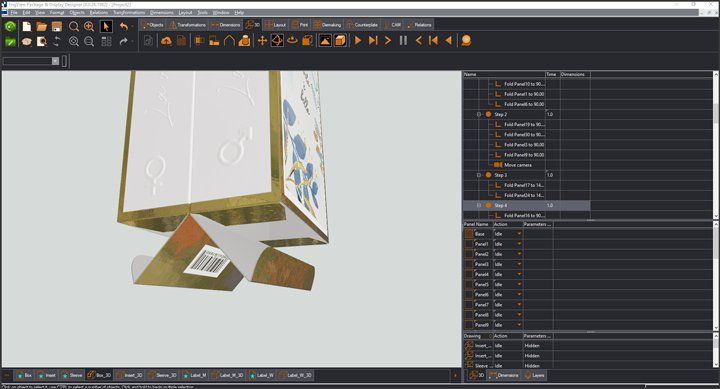Collapse the Step 2 tree node
The width and height of the screenshot is (720, 389).
(x=478, y=114)
